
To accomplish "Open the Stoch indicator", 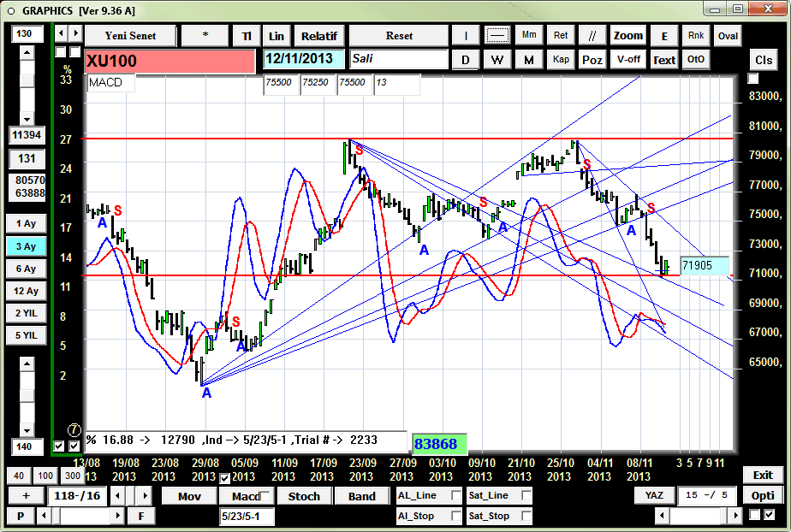I will 304,496.
